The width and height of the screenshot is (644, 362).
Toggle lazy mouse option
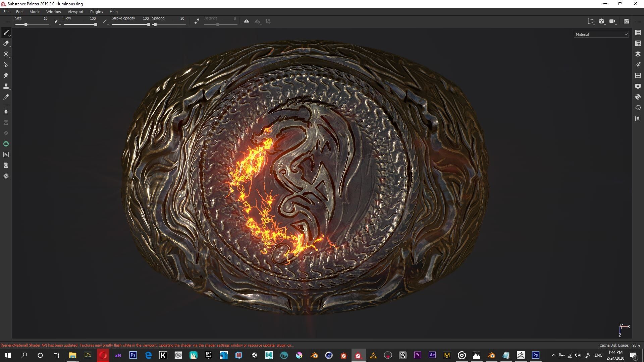[x=197, y=21]
